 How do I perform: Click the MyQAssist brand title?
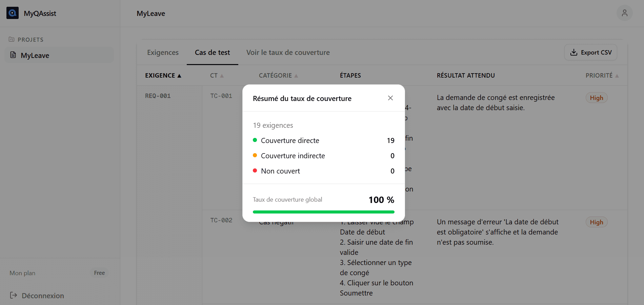tap(40, 14)
